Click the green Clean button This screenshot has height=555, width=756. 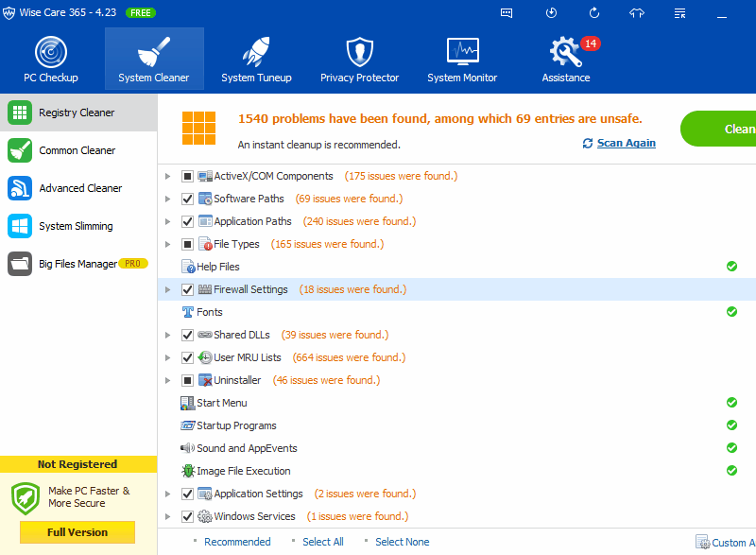718,129
